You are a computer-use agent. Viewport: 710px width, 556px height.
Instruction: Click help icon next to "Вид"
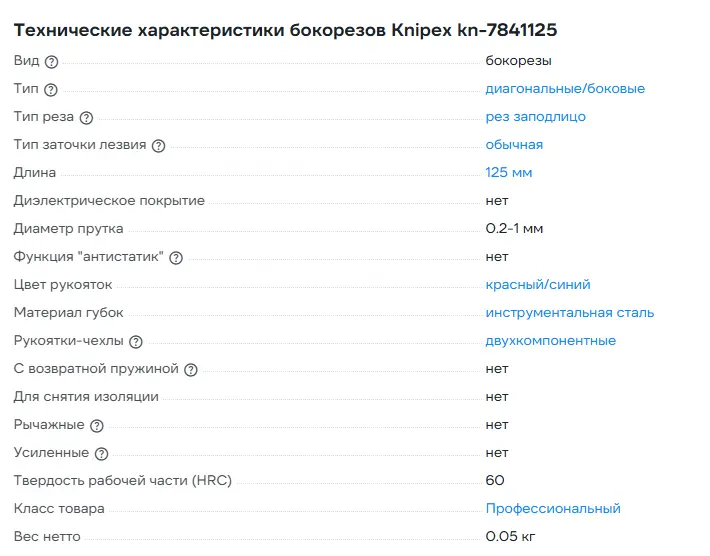pyautogui.click(x=52, y=62)
